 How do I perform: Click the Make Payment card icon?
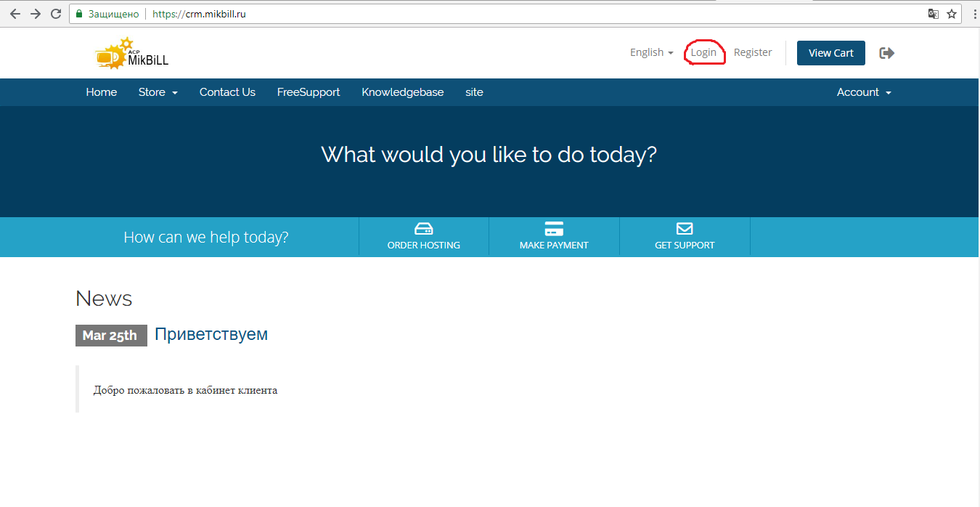point(554,229)
